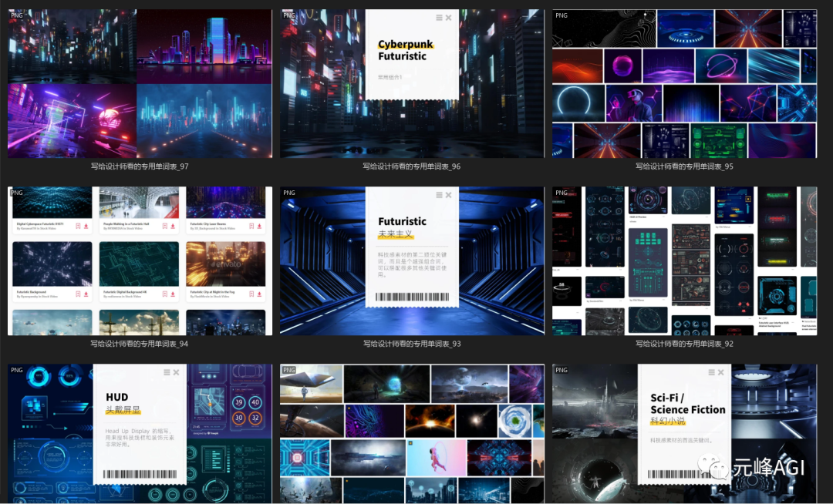Open the neon city thumbnail for 写给设计师看的专用单词表_97
The image size is (833, 504).
coord(140,83)
